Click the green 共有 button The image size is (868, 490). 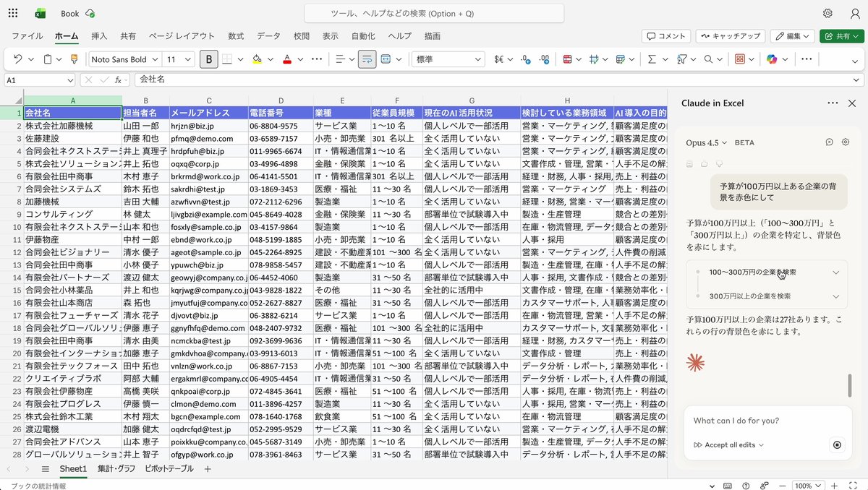841,35
